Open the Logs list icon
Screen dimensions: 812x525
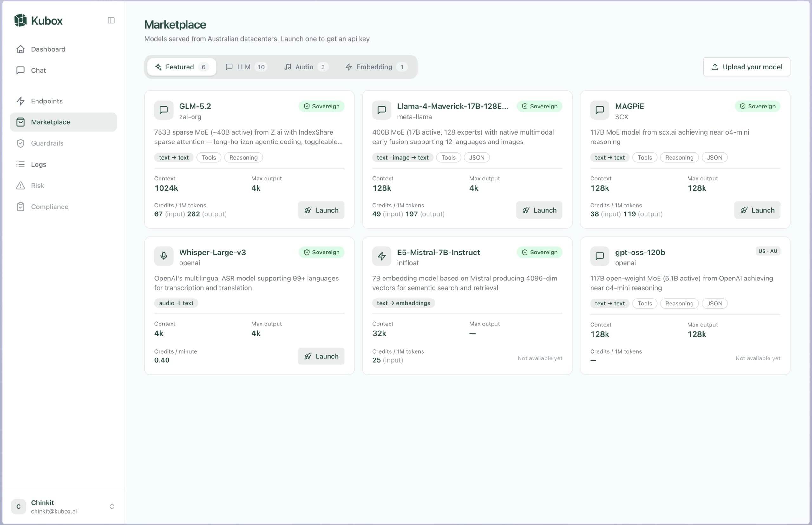point(20,164)
